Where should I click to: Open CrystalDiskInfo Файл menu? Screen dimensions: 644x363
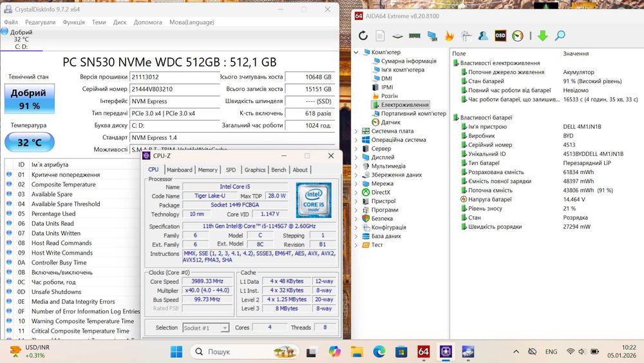point(11,22)
